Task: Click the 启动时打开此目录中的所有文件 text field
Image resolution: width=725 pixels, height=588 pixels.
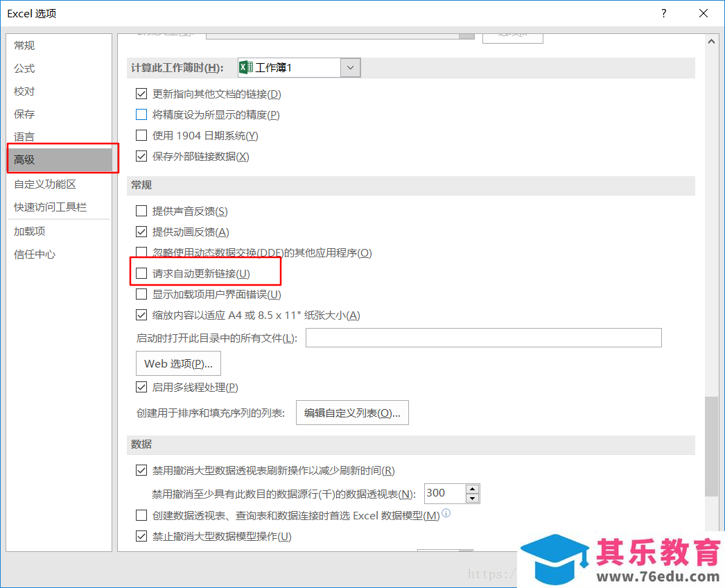Action: click(x=484, y=338)
